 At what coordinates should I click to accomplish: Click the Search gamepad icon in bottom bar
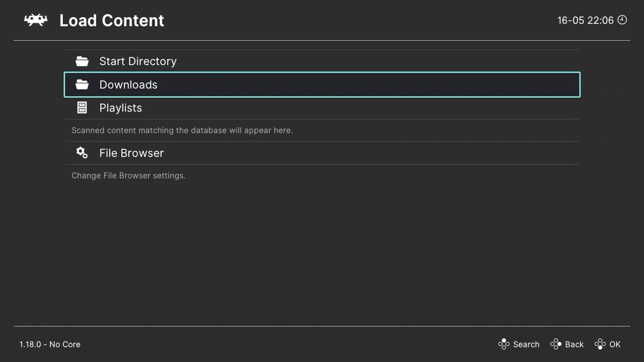coord(504,344)
